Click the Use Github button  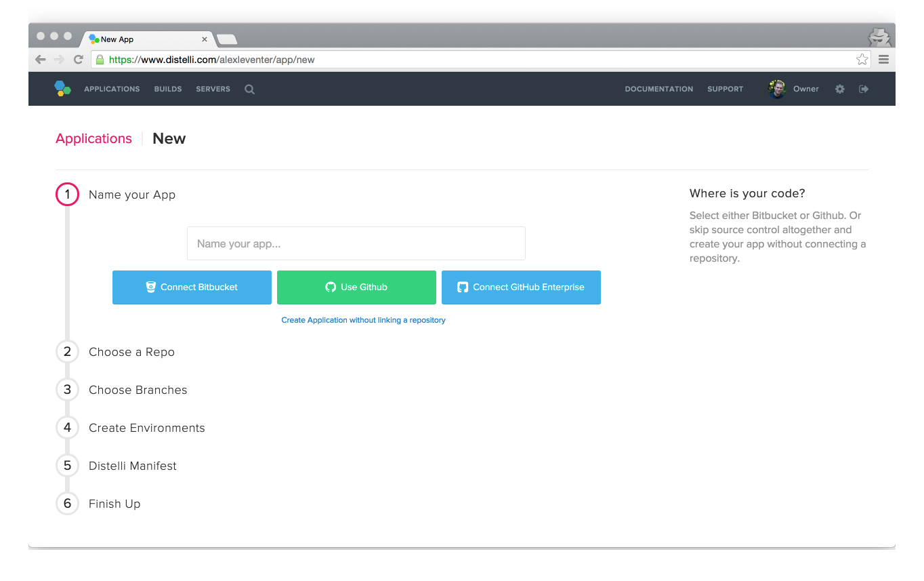pos(356,287)
